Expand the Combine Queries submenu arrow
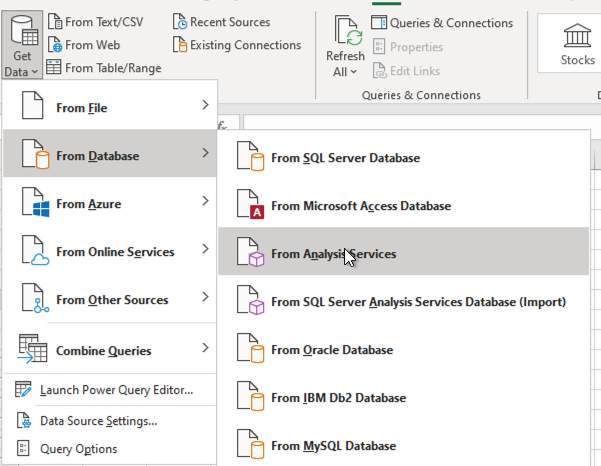 pyautogui.click(x=205, y=347)
